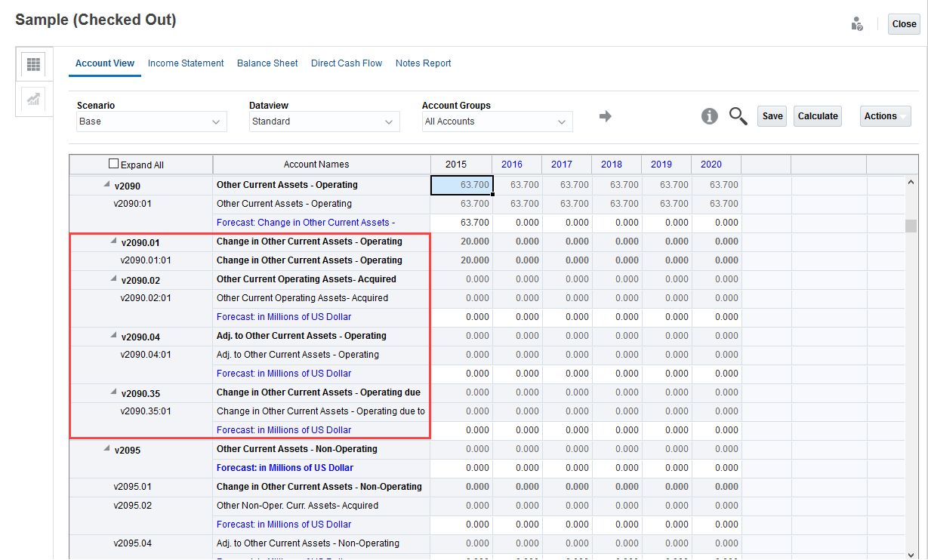Open the Account Groups dropdown
Viewport: 928px width, 560px height.
point(497,122)
